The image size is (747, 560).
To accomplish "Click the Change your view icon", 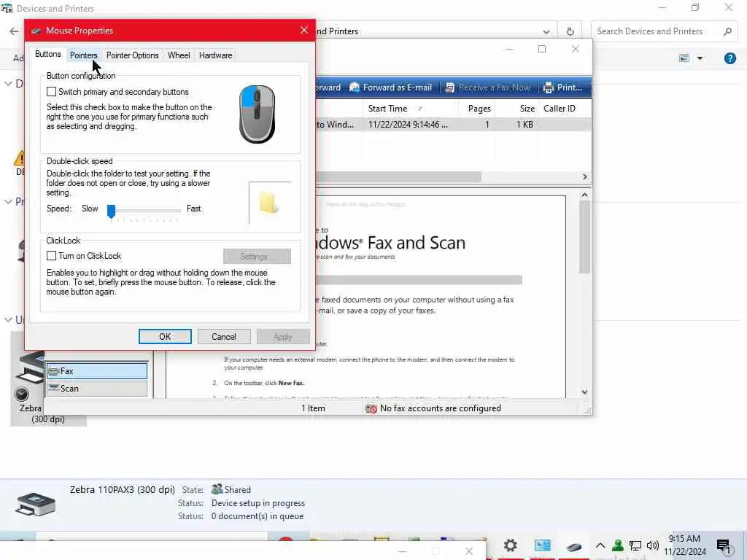I will pos(684,58).
